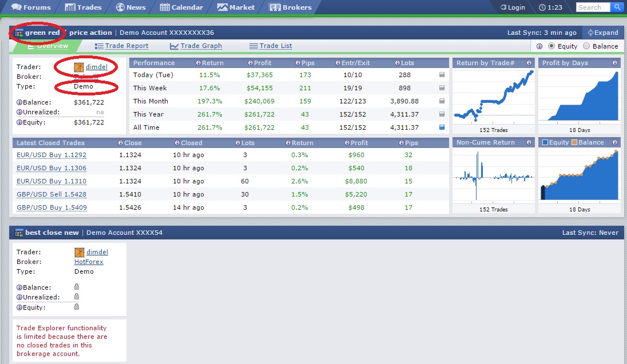Click the clock time display
The width and height of the screenshot is (627, 364).
point(550,7)
